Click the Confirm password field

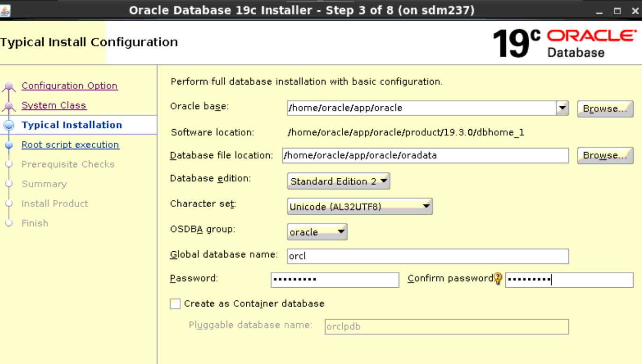tap(569, 280)
